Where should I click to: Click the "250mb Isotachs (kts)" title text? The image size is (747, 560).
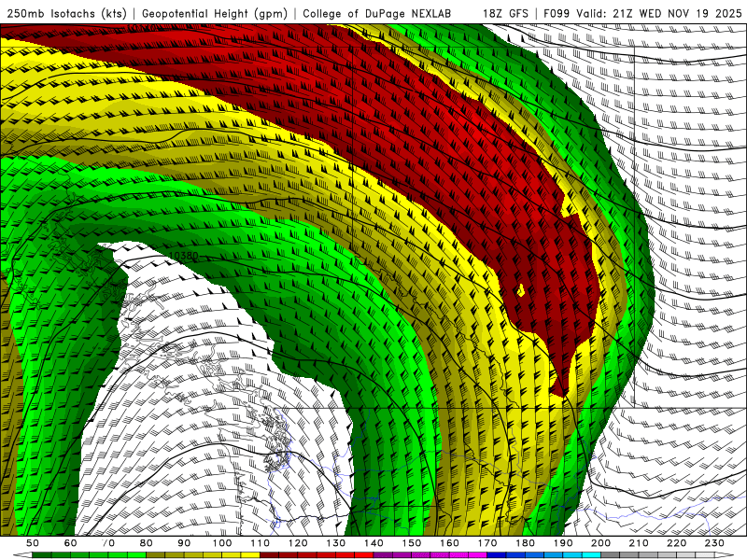click(66, 13)
